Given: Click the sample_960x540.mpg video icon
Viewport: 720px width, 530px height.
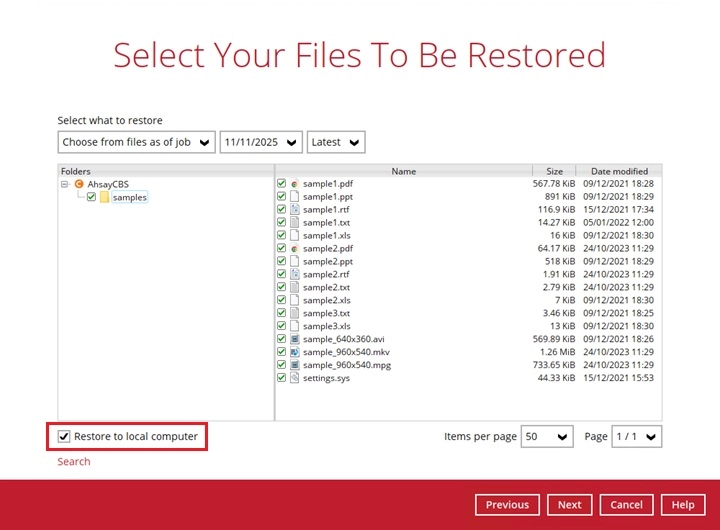Looking at the screenshot, I should (x=295, y=365).
